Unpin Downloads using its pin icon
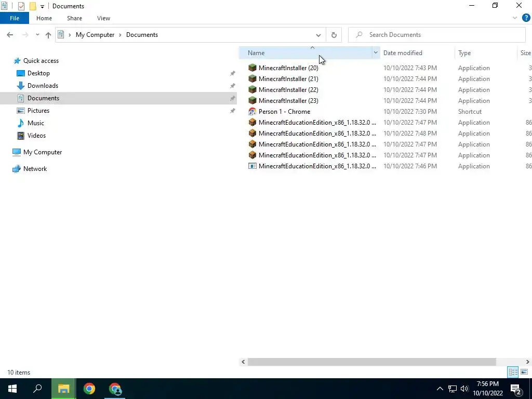 (x=232, y=86)
